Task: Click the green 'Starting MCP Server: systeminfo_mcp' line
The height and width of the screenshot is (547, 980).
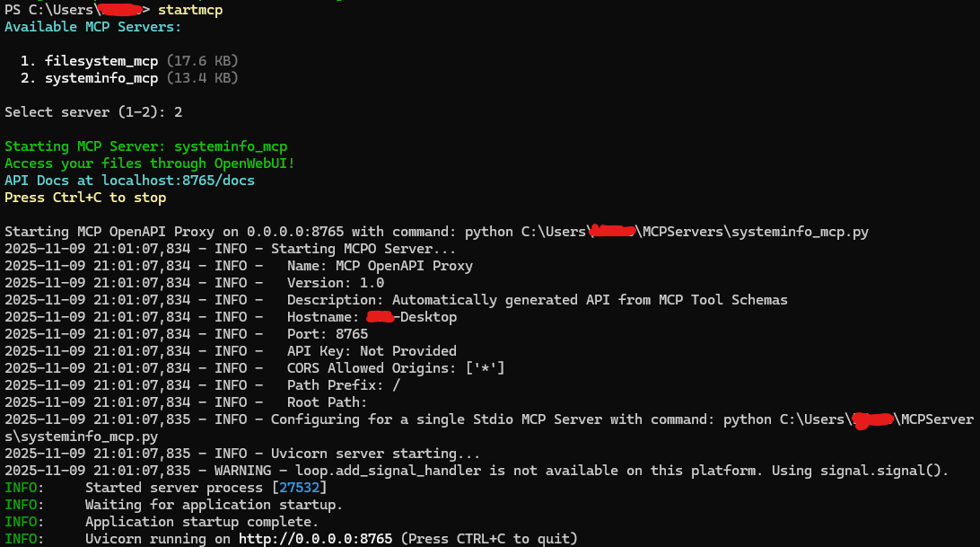Action: pos(145,146)
